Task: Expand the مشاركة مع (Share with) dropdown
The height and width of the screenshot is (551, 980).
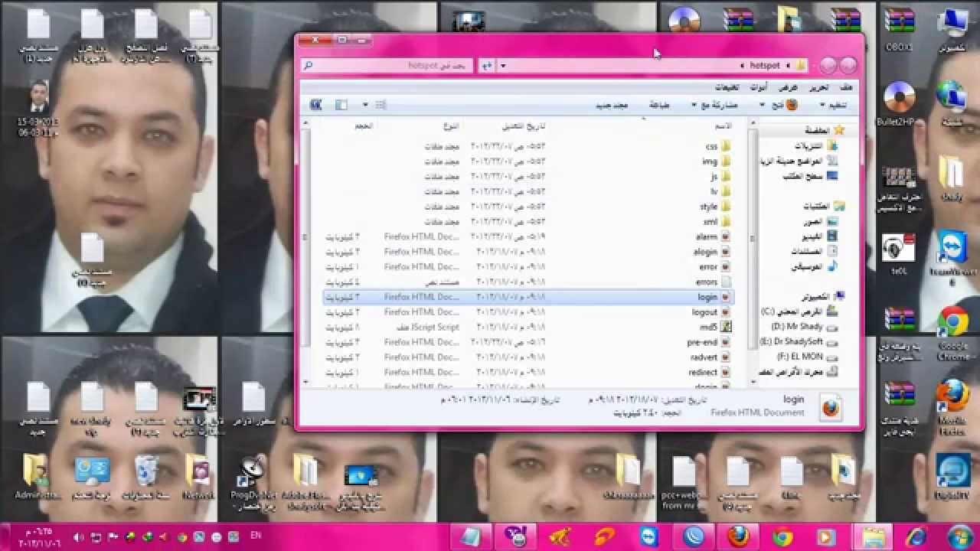Action: click(715, 105)
